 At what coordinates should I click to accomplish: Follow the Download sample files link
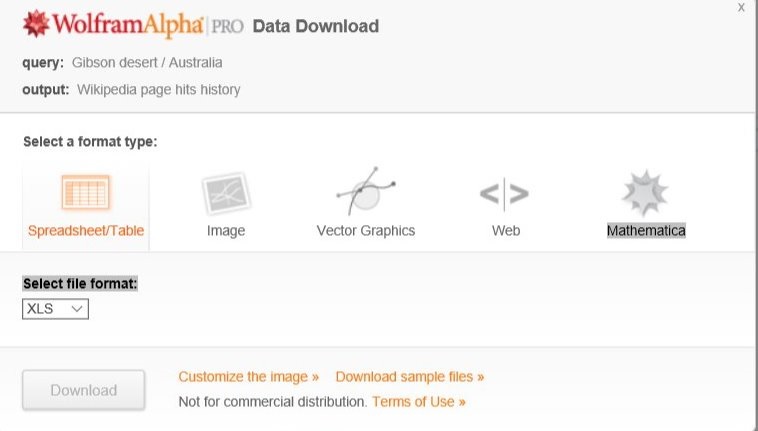click(410, 377)
